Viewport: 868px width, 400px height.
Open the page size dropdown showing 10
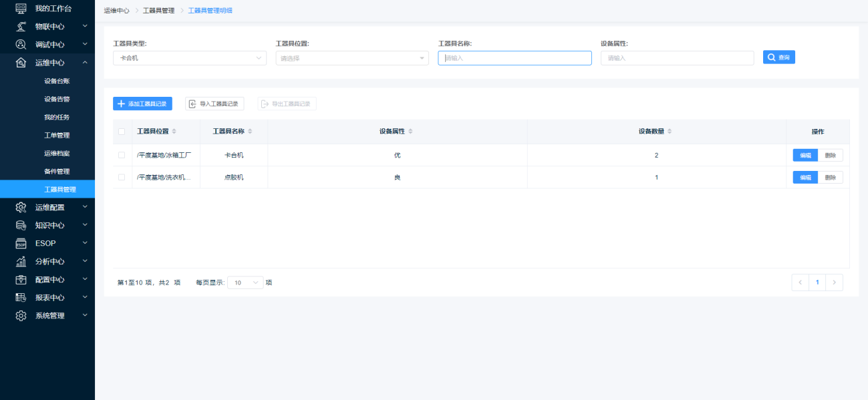click(245, 282)
